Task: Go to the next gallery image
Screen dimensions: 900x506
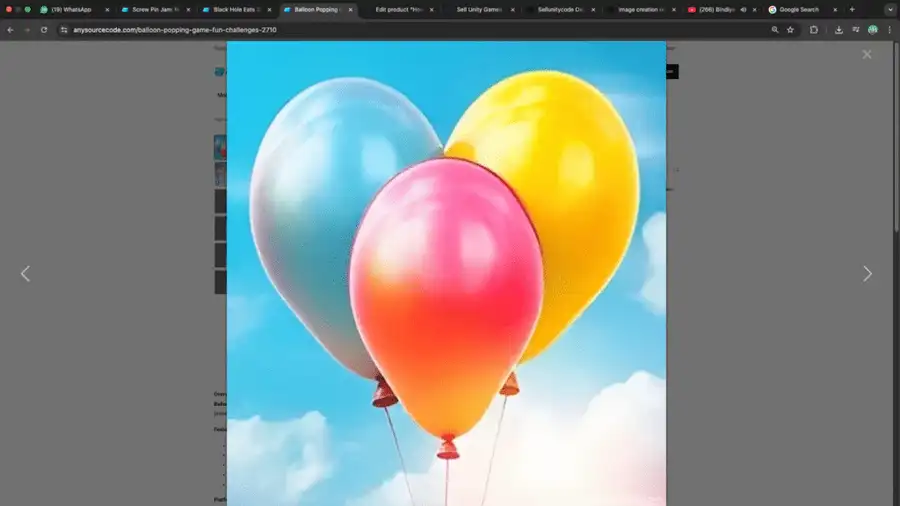Action: tap(867, 274)
